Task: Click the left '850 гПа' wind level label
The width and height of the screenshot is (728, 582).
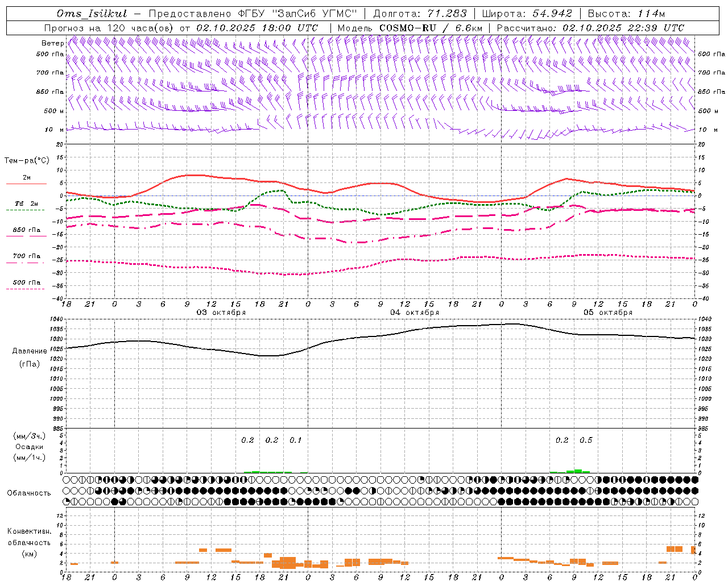Action: 50,92
